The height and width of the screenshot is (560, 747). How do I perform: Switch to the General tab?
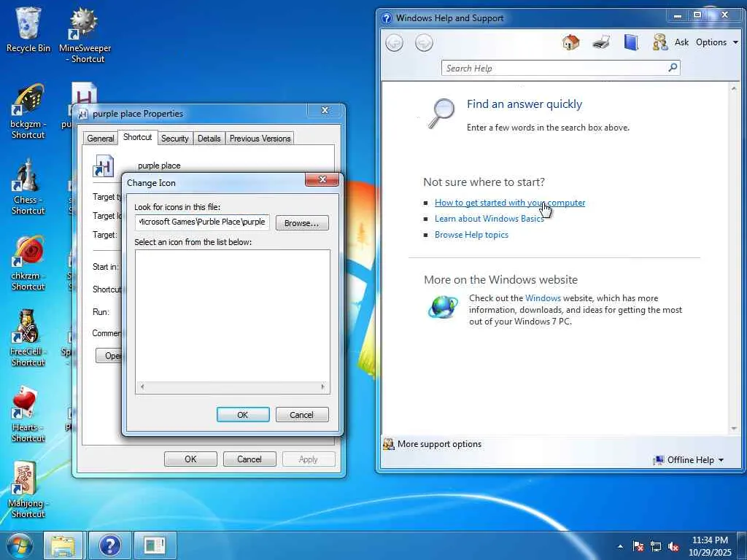point(101,138)
